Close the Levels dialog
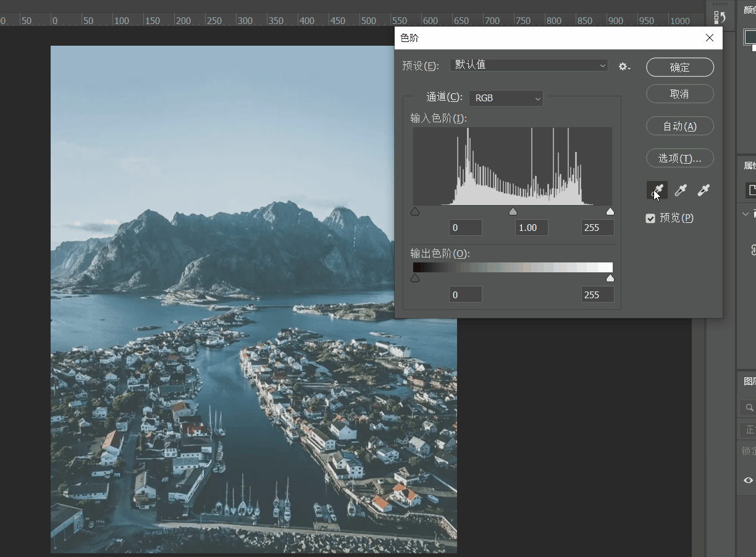 [710, 38]
